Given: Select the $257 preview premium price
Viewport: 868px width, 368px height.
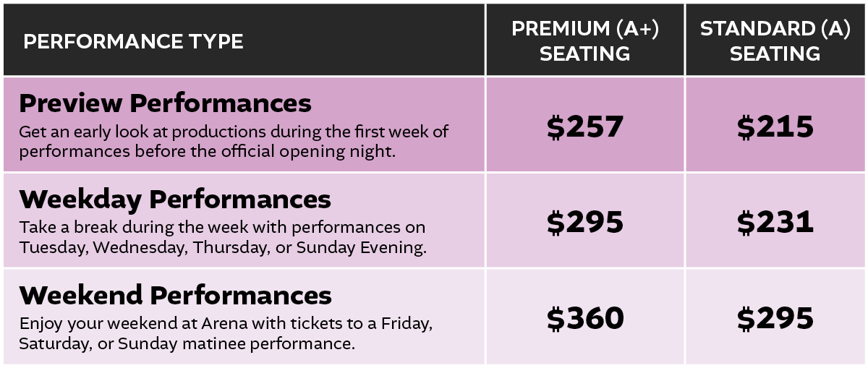Looking at the screenshot, I should (x=584, y=127).
